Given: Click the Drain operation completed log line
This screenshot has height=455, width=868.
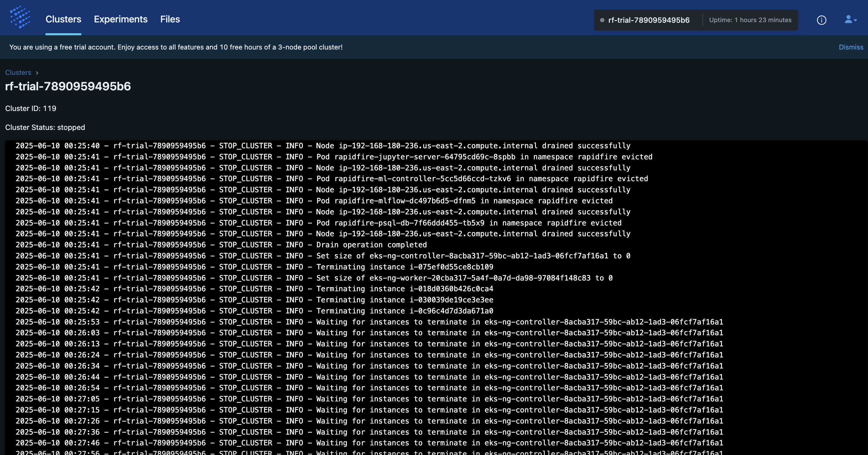Looking at the screenshot, I should tap(221, 245).
